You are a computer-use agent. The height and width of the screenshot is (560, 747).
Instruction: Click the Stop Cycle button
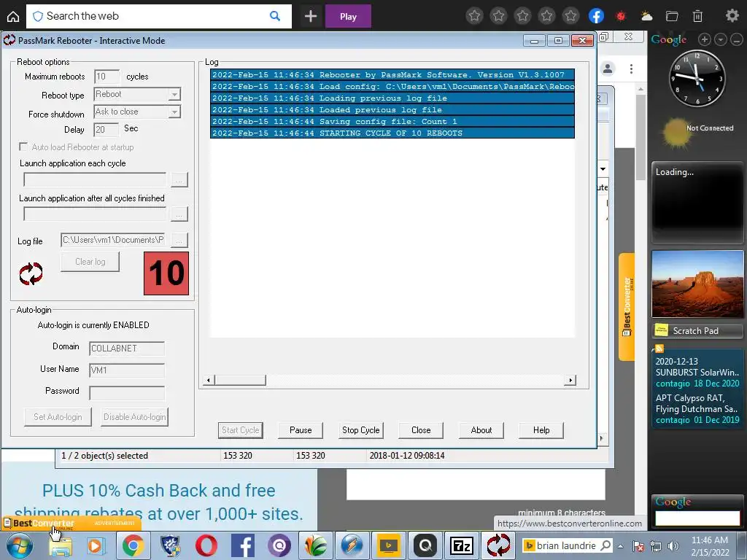(360, 430)
